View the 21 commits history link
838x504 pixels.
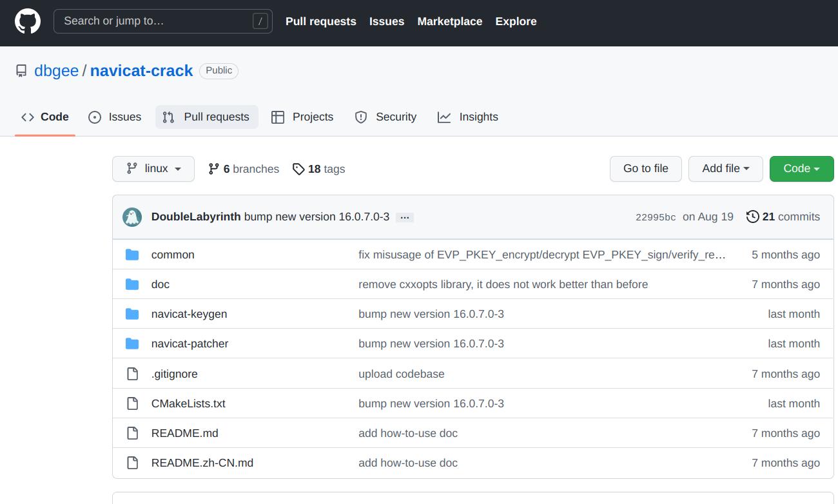783,217
